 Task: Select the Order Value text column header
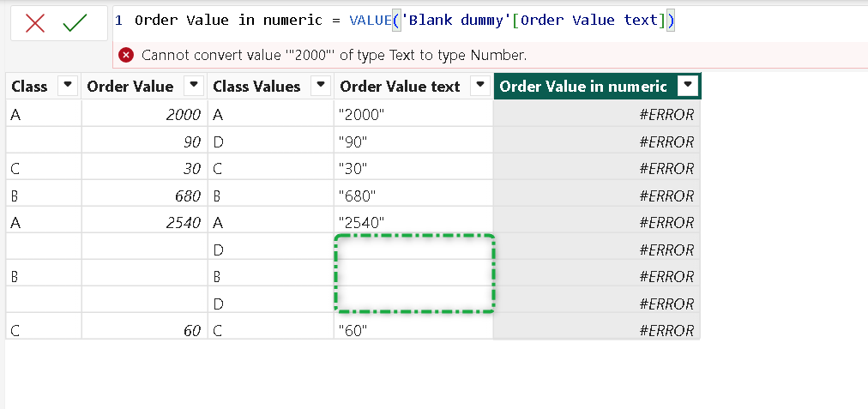[400, 86]
